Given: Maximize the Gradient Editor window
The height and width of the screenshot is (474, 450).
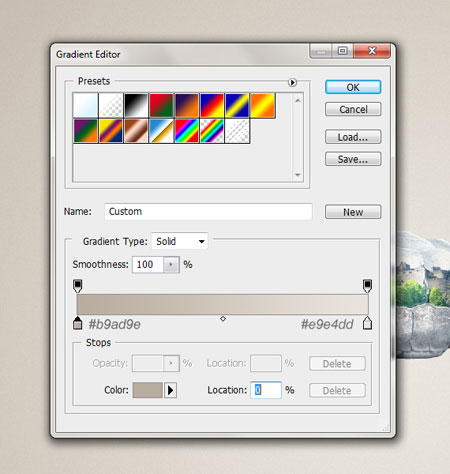Looking at the screenshot, I should coord(342,51).
